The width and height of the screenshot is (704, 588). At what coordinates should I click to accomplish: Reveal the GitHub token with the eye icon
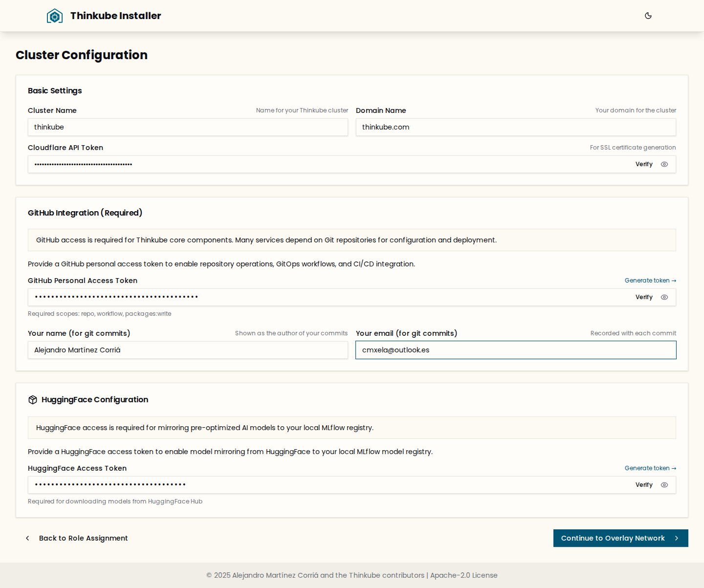point(664,297)
